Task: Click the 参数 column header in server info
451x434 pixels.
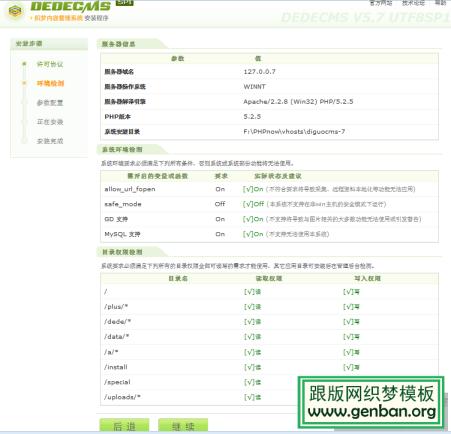Action: point(178,59)
